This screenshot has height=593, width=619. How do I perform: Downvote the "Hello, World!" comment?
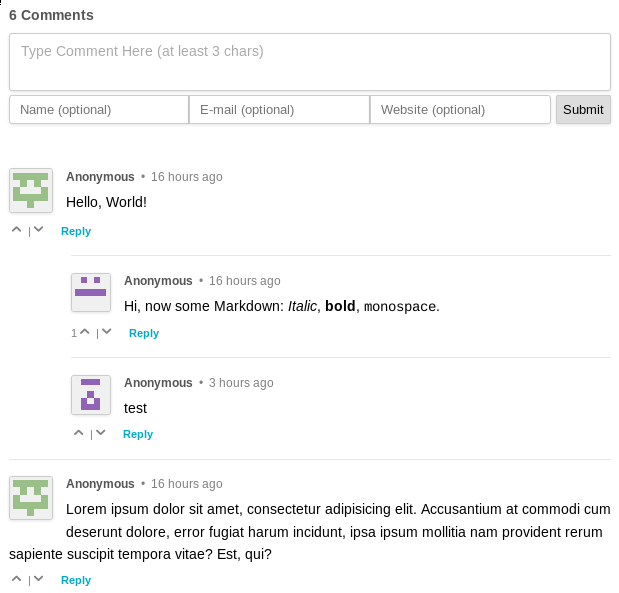[x=38, y=230]
